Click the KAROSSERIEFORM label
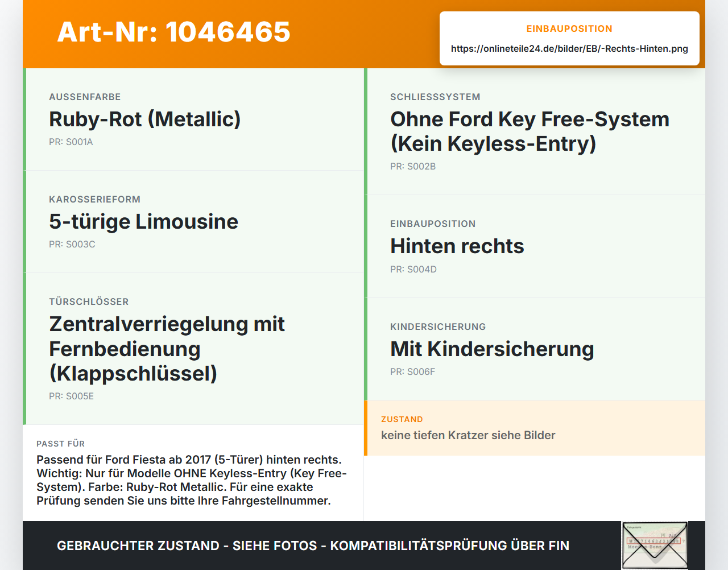The width and height of the screenshot is (728, 570). (94, 199)
